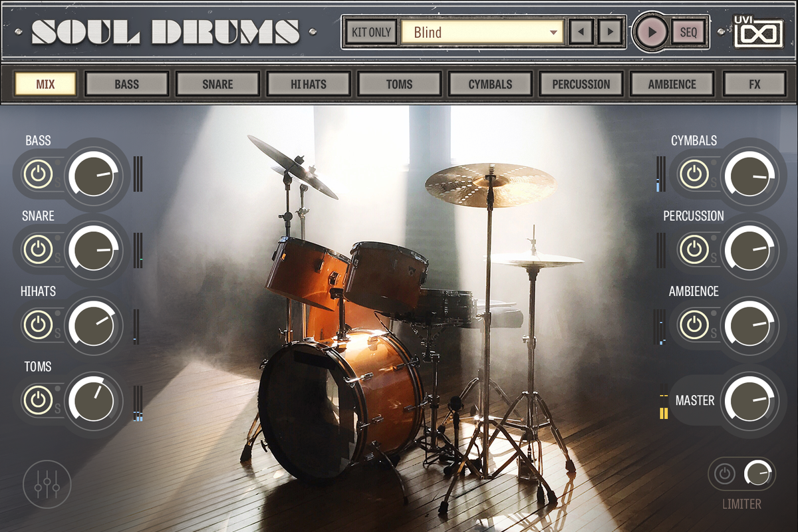Toggle the Cymbals channel power button
The height and width of the screenshot is (532, 798).
click(x=694, y=174)
